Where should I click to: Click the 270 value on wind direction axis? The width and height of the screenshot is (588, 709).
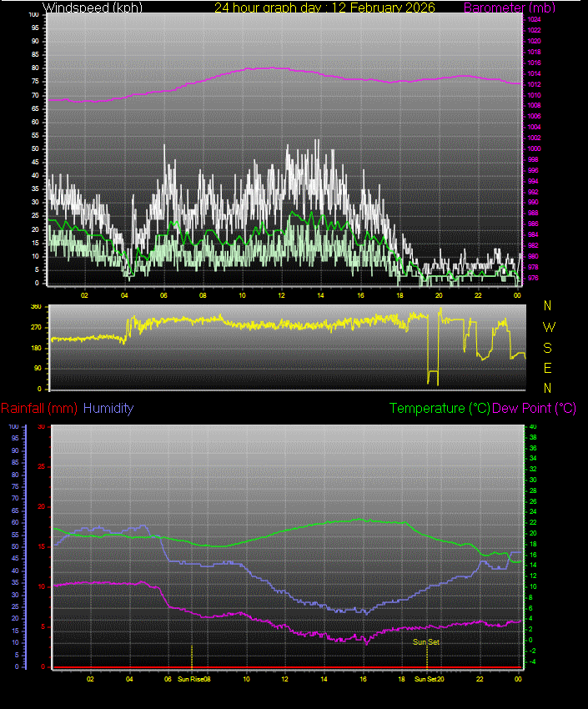[36, 327]
